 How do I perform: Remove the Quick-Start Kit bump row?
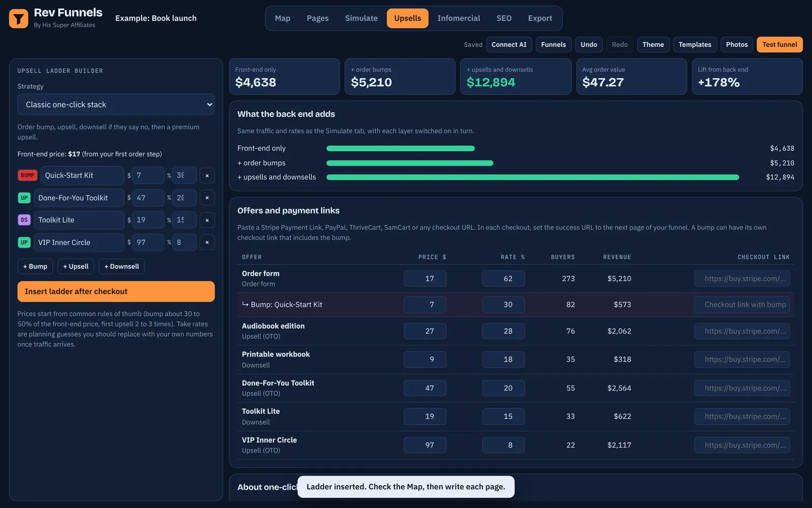207,175
